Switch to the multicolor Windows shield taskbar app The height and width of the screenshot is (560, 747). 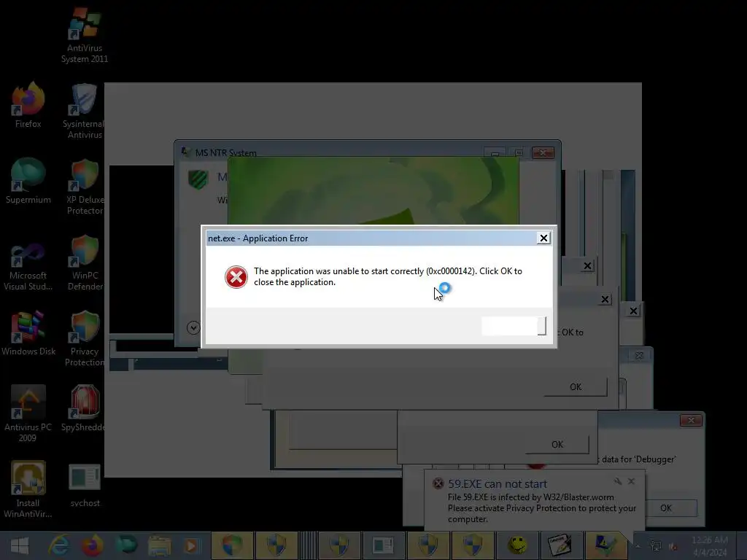[232, 545]
